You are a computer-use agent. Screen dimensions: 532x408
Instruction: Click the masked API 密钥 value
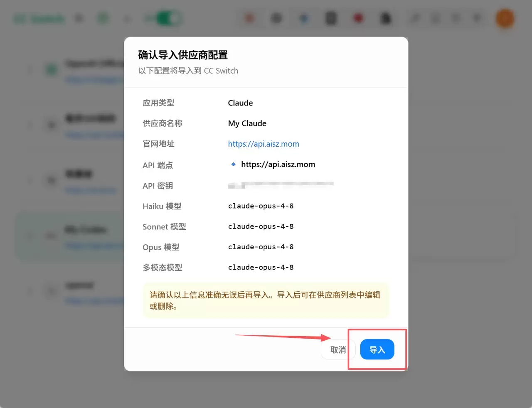coord(281,185)
